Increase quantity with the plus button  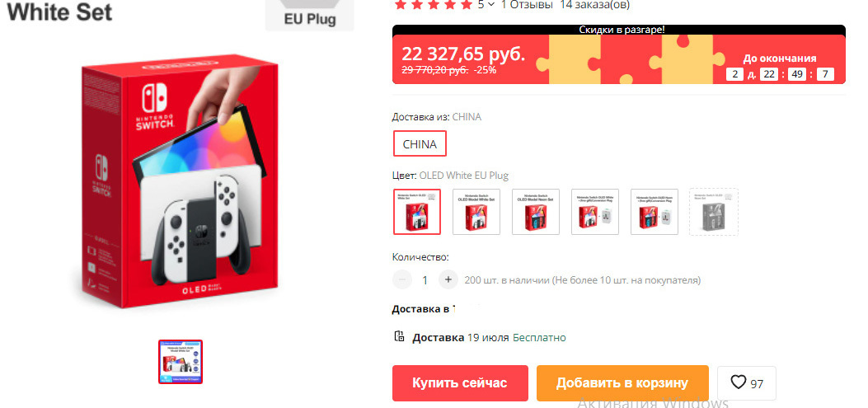tap(448, 279)
